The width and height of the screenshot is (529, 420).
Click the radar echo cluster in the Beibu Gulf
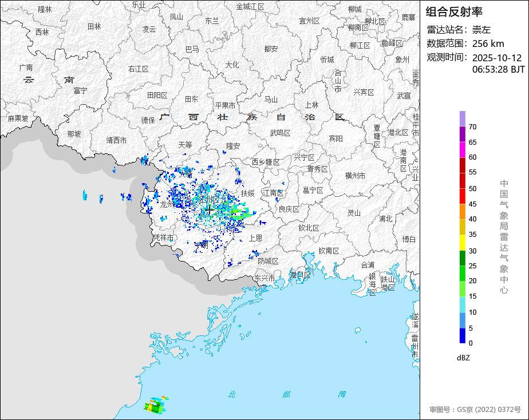point(156,405)
